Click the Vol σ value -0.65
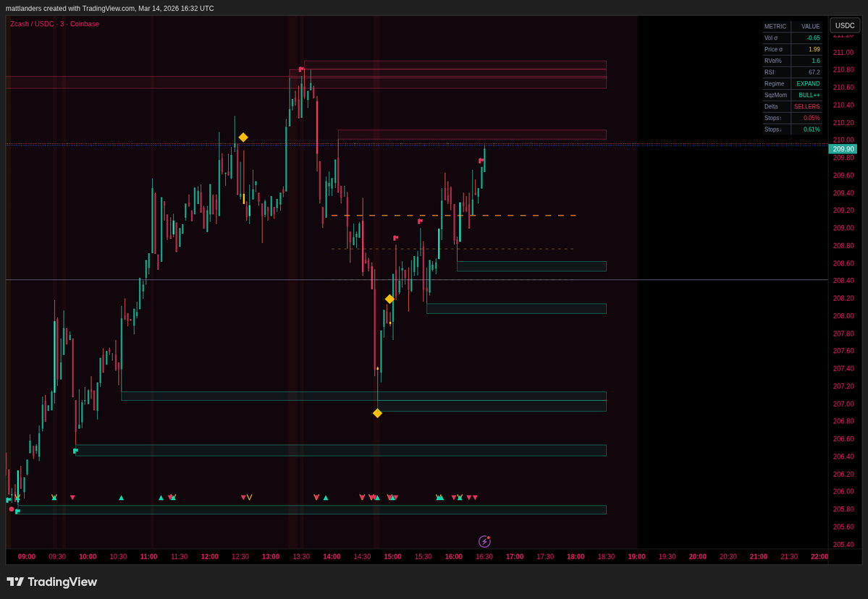This screenshot has height=599, width=868. coord(813,38)
